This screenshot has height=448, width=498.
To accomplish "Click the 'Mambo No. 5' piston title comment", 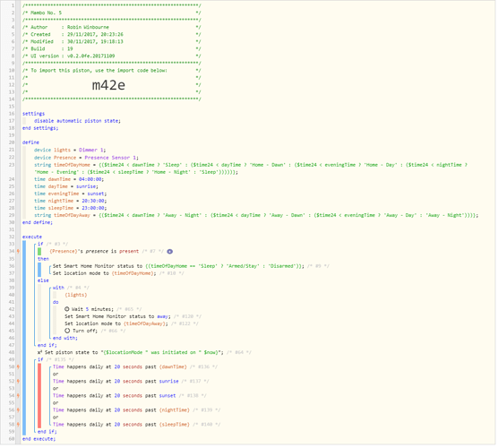I will tap(111, 13).
